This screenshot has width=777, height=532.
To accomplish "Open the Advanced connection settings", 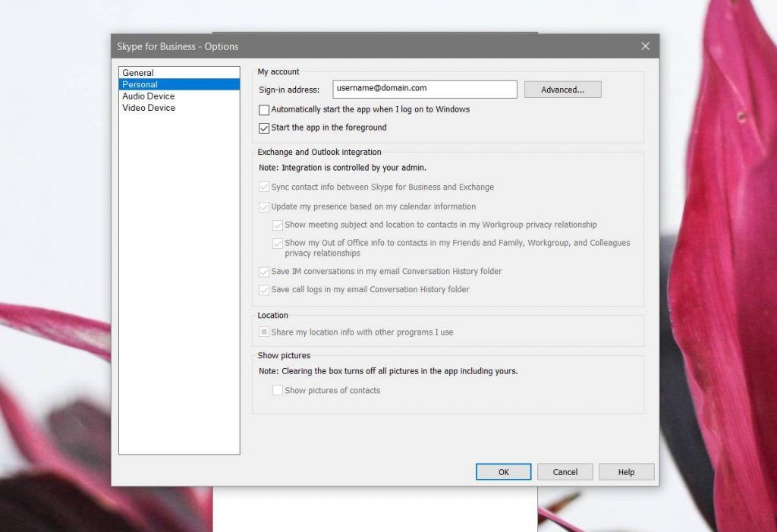I will 562,90.
